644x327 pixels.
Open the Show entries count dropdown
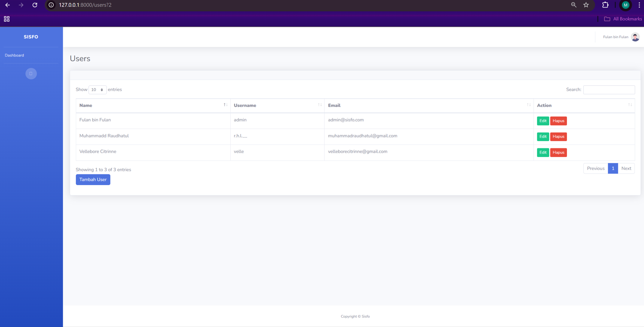97,90
